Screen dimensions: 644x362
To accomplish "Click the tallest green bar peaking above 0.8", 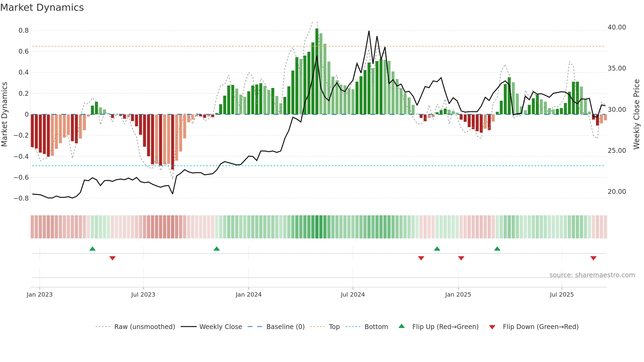I will pos(317,71).
